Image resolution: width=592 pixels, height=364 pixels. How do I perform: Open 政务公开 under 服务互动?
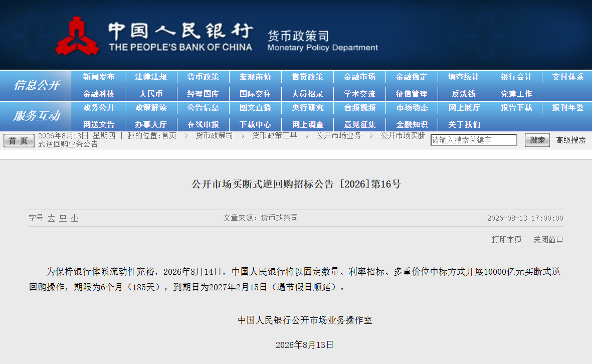[99, 108]
